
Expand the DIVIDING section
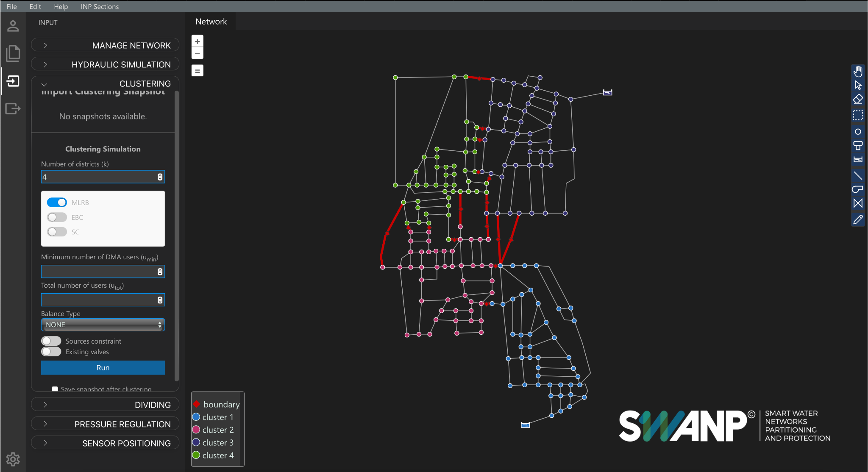tap(105, 405)
